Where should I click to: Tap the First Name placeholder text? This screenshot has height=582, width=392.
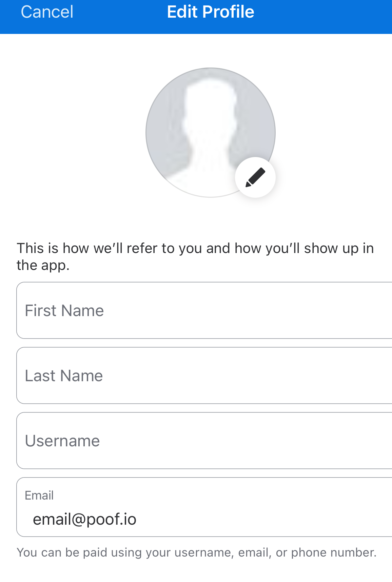[x=64, y=311]
